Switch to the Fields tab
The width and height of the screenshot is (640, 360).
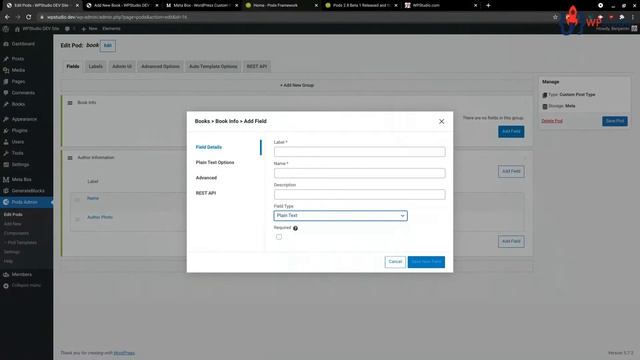[73, 66]
